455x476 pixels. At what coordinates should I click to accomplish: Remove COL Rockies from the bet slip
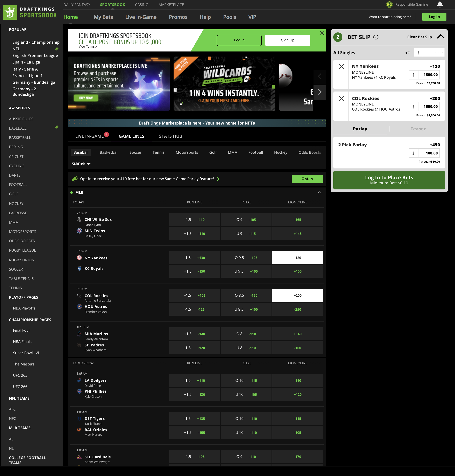341,99
